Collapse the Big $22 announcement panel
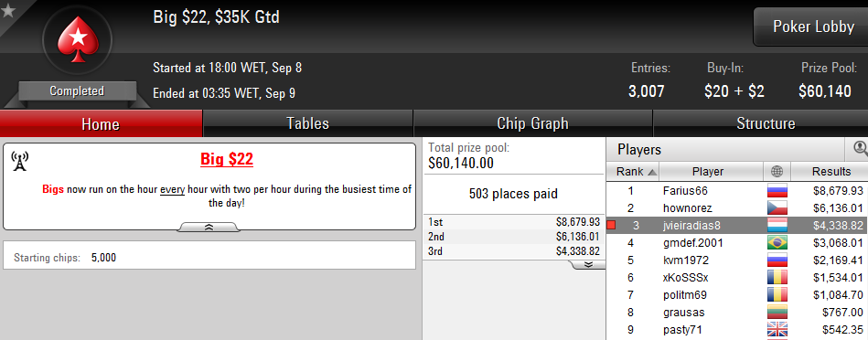868x340 pixels. 209,228
